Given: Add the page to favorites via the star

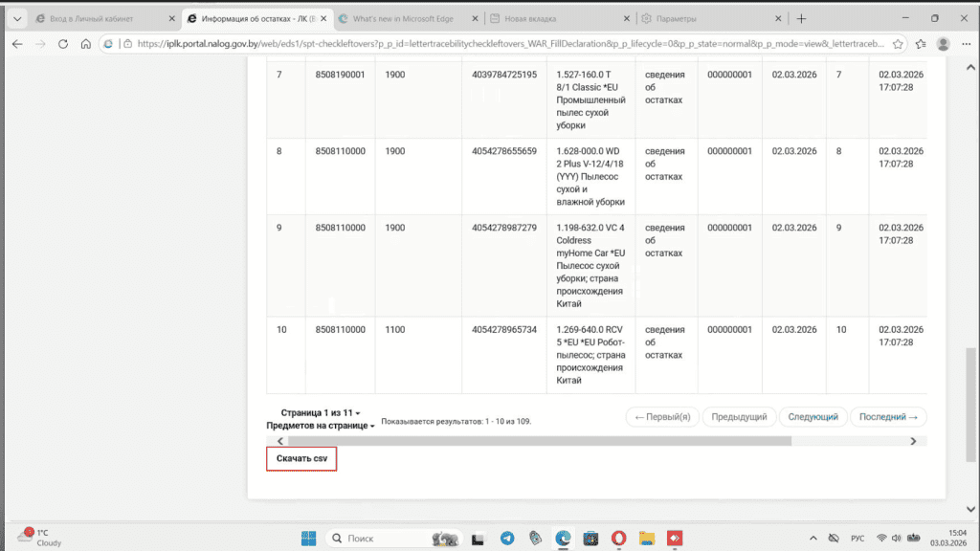Looking at the screenshot, I should pos(897,43).
